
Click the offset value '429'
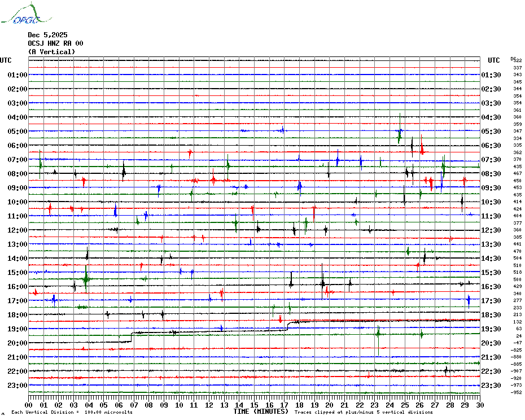518,286
